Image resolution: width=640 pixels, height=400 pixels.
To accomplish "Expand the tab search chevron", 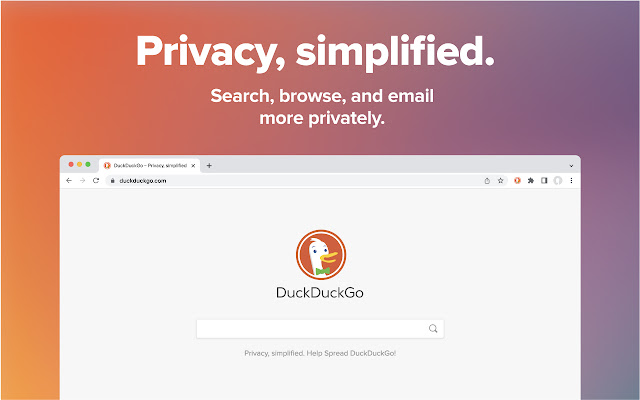I will (x=571, y=166).
